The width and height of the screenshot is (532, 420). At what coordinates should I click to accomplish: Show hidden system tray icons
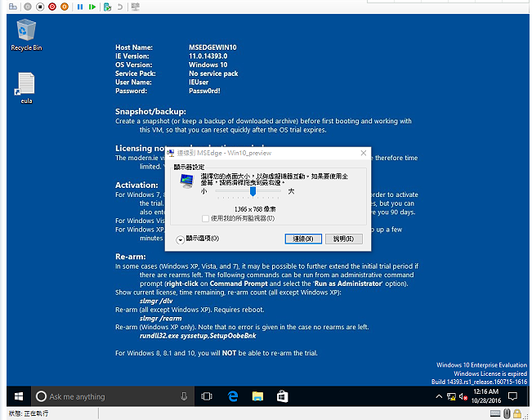[x=439, y=396]
